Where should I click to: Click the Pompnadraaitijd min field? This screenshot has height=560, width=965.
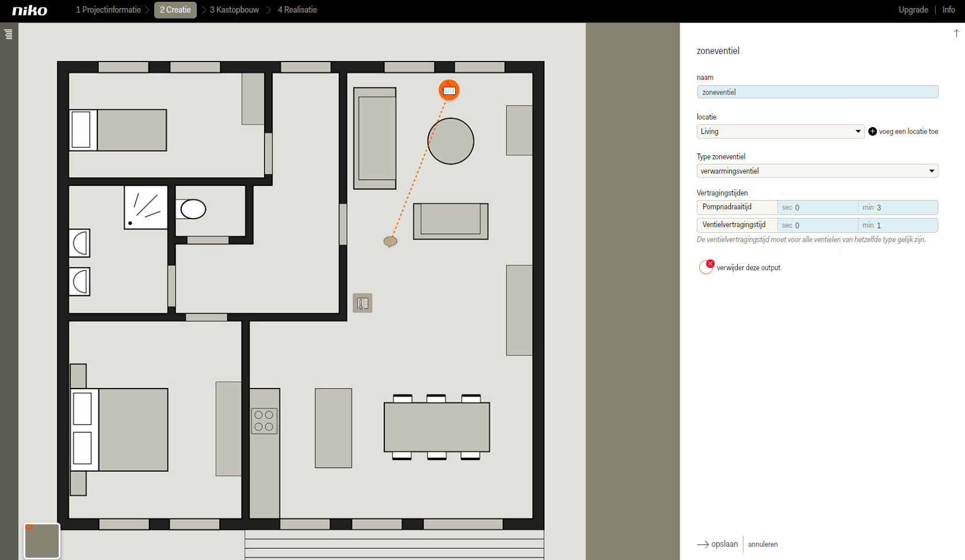click(x=898, y=208)
